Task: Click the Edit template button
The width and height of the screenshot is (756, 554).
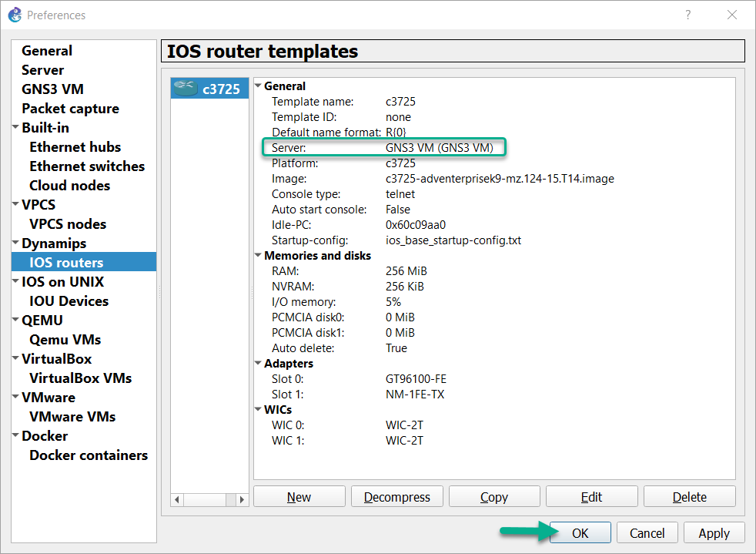Action: click(x=591, y=496)
